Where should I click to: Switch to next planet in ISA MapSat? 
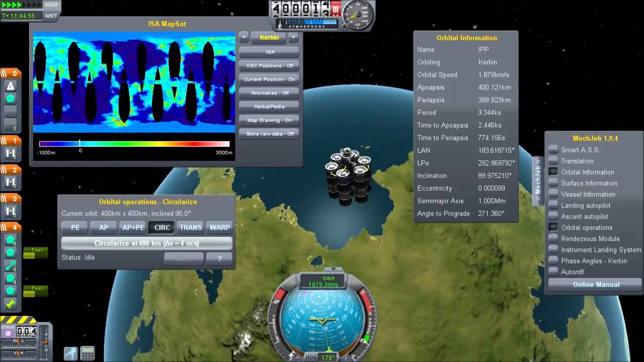[x=293, y=37]
